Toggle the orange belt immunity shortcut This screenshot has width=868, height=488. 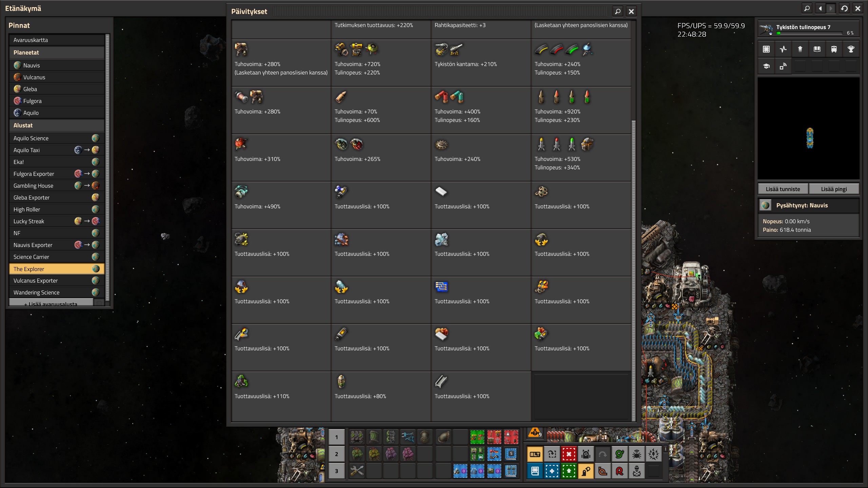coord(603,471)
